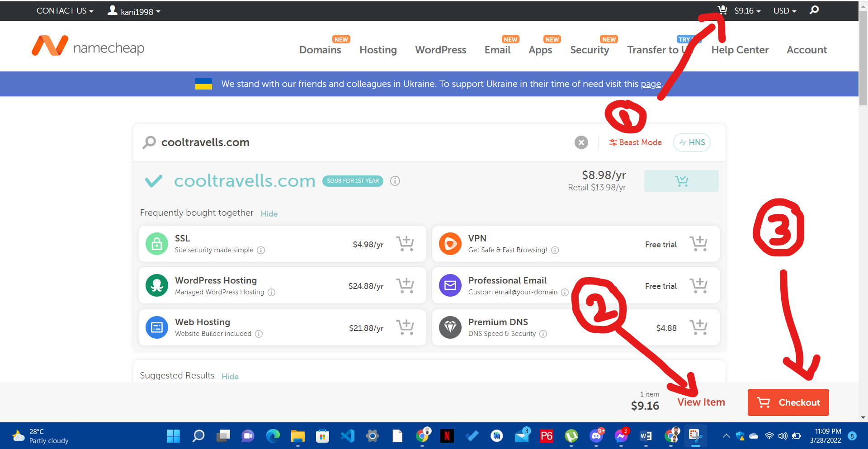Image resolution: width=868 pixels, height=449 pixels.
Task: Click the Professional Email envelope icon
Action: [x=450, y=285]
